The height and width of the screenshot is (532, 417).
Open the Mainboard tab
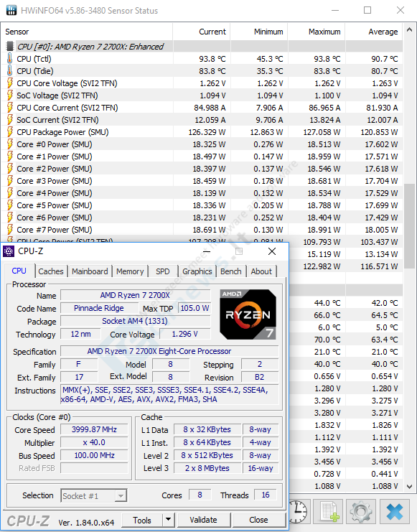pos(90,271)
